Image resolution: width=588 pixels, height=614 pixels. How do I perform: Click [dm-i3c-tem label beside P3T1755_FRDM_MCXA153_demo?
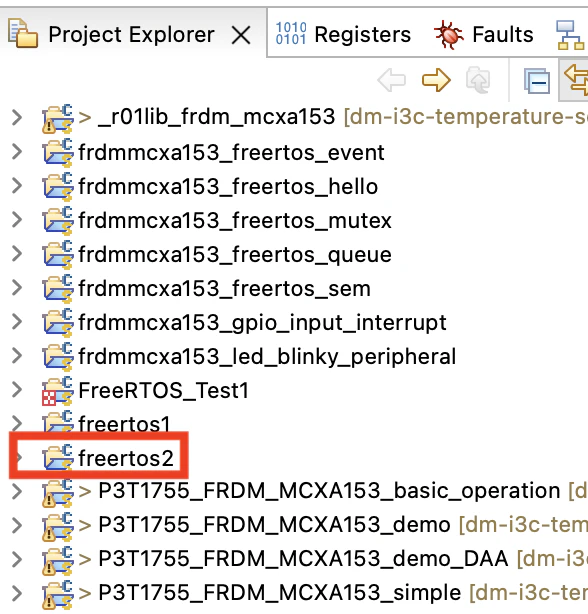(523, 525)
